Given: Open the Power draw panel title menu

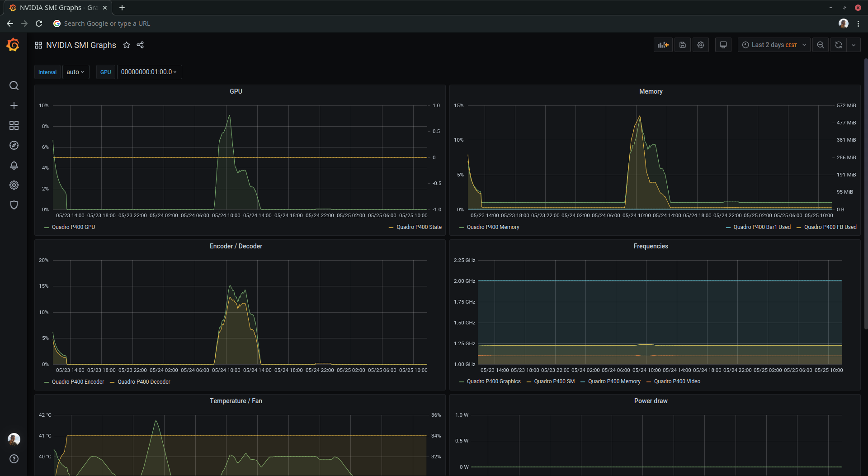Looking at the screenshot, I should coord(651,401).
